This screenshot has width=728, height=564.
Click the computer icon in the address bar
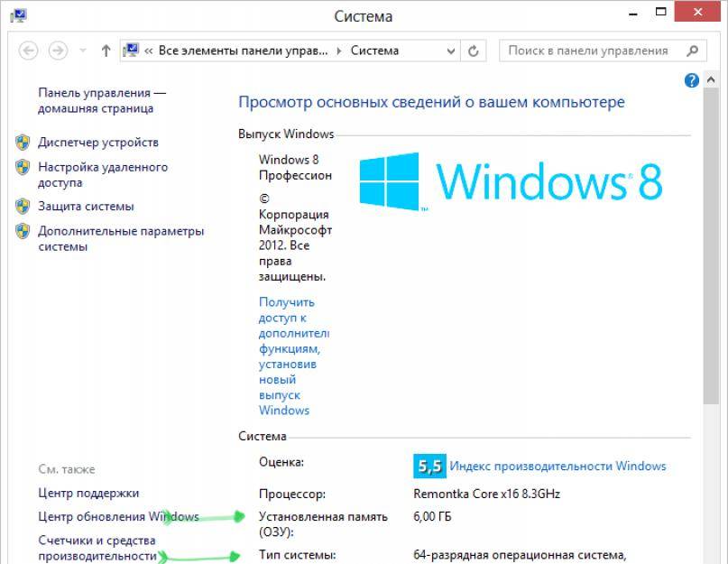coord(131,50)
